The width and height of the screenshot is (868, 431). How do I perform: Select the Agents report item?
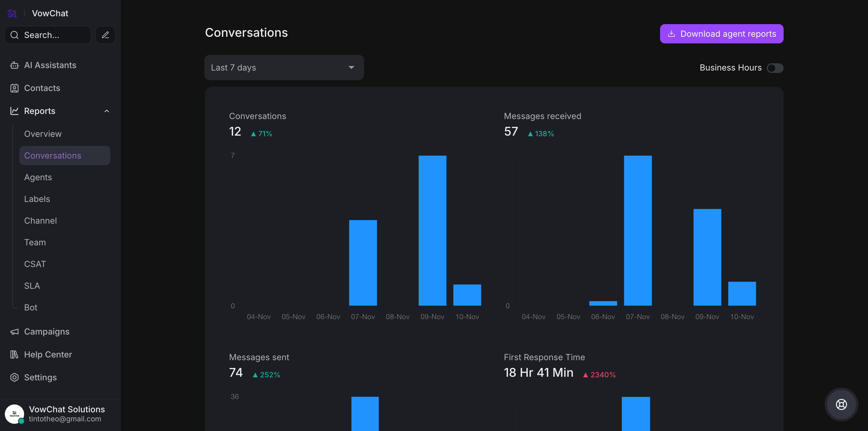(38, 177)
